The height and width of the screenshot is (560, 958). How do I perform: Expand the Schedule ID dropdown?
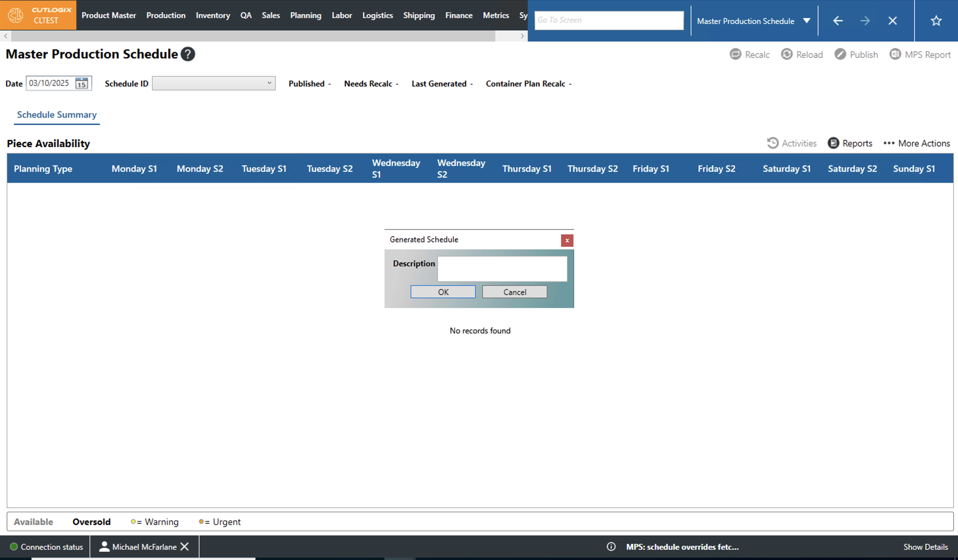269,83
